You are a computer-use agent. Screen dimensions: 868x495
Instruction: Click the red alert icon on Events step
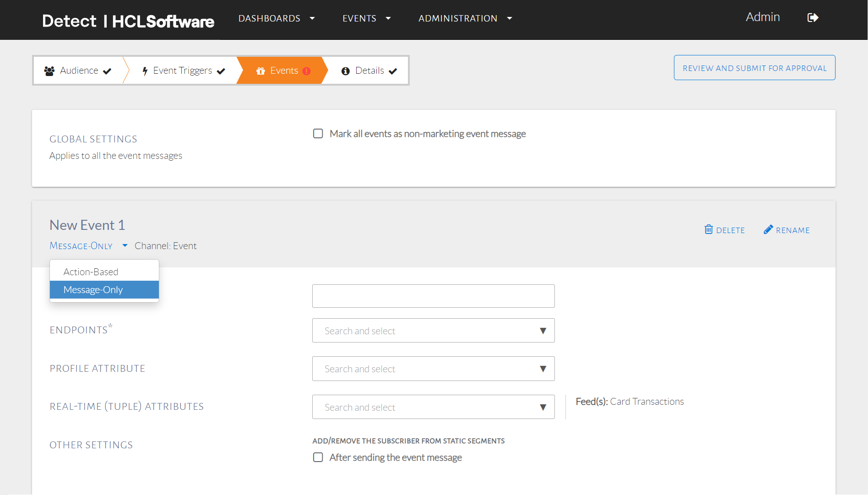click(307, 71)
